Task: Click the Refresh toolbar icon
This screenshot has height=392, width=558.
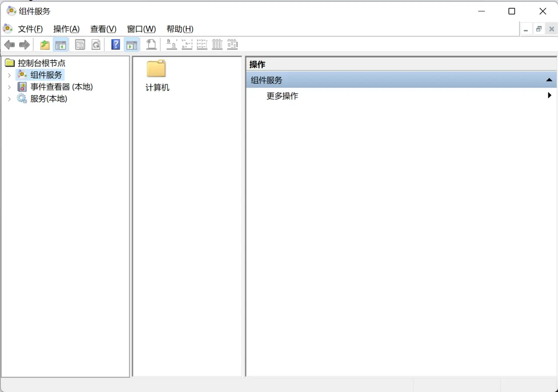Action: pyautogui.click(x=96, y=45)
